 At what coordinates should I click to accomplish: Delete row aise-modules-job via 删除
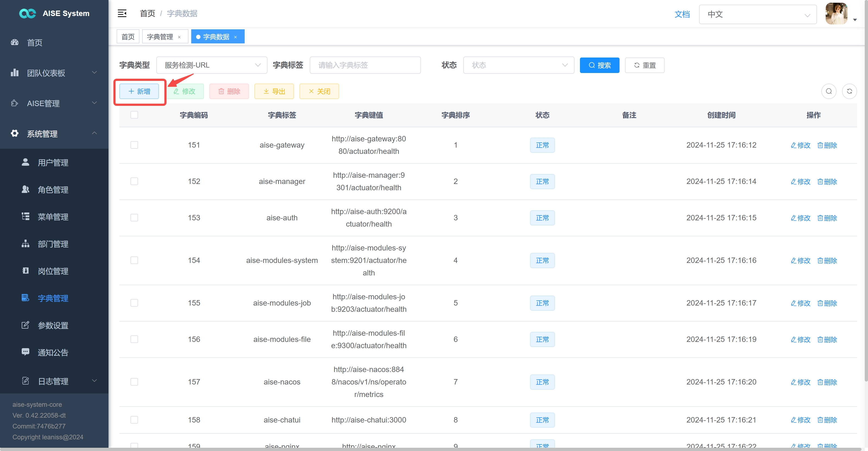(827, 303)
